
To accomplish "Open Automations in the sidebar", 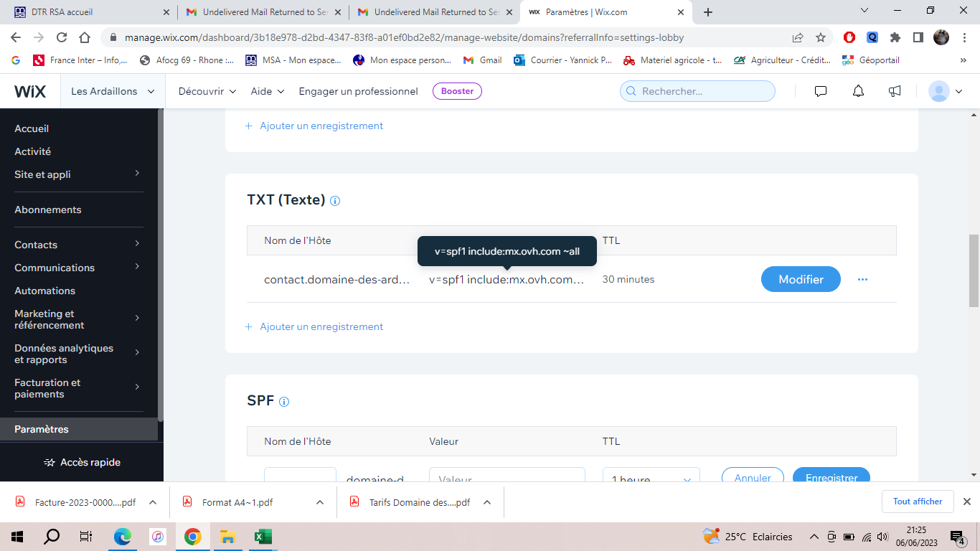I will (x=44, y=291).
